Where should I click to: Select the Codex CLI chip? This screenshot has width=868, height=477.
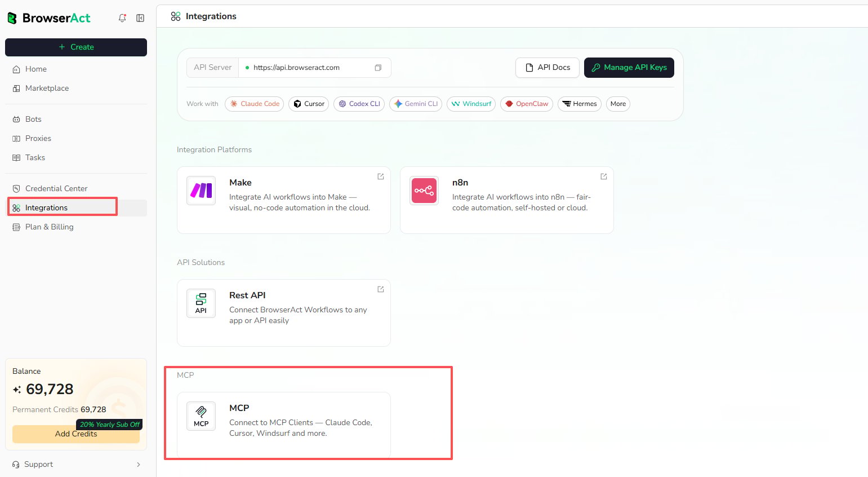[x=359, y=104]
